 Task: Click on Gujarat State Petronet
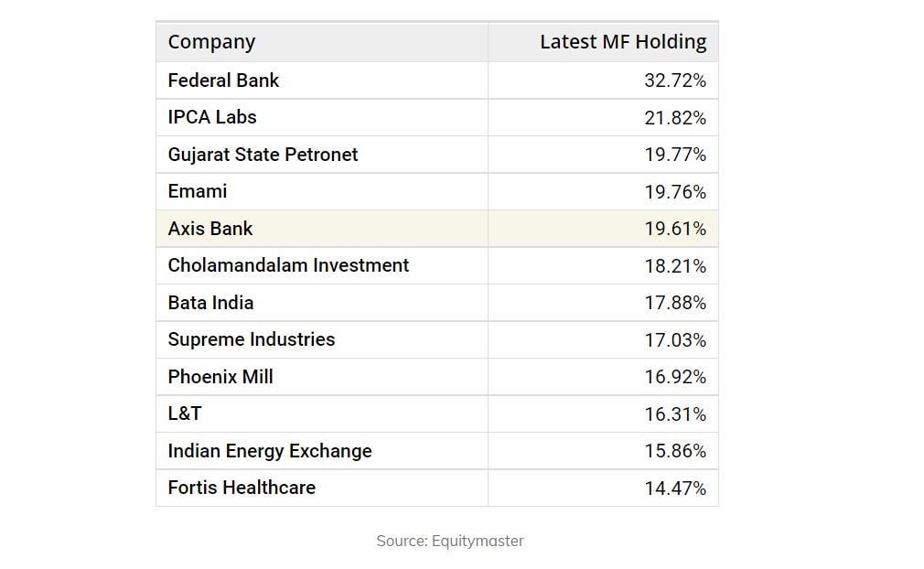click(263, 155)
